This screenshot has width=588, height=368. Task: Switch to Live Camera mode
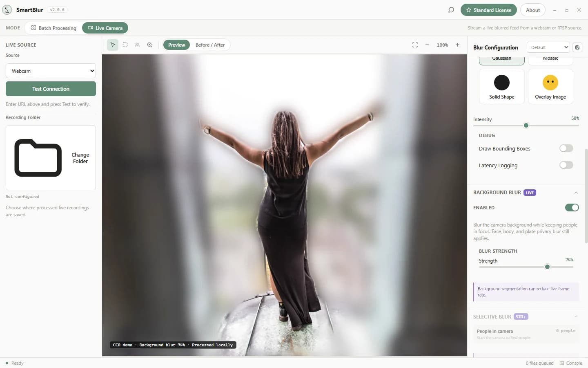[x=105, y=28]
